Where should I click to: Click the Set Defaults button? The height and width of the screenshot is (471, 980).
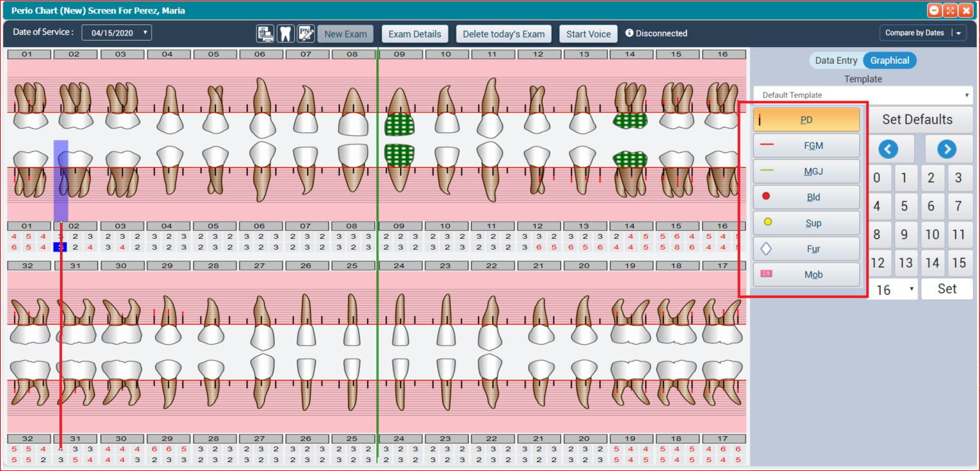[x=917, y=119]
